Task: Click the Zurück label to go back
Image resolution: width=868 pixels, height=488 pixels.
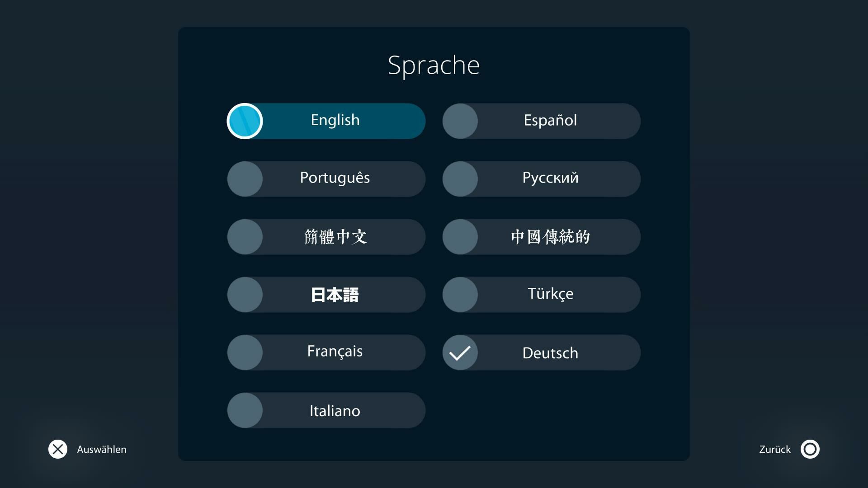Action: pyautogui.click(x=775, y=450)
